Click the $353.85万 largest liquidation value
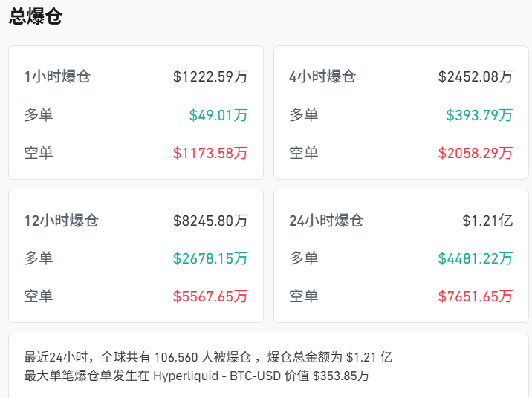 (x=341, y=376)
